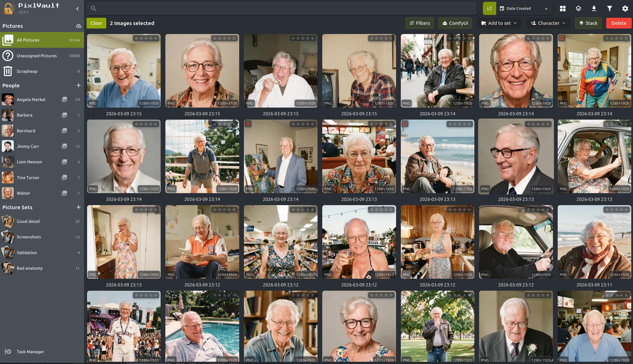
Task: Set star rating on first thumbnail
Action: click(146, 38)
